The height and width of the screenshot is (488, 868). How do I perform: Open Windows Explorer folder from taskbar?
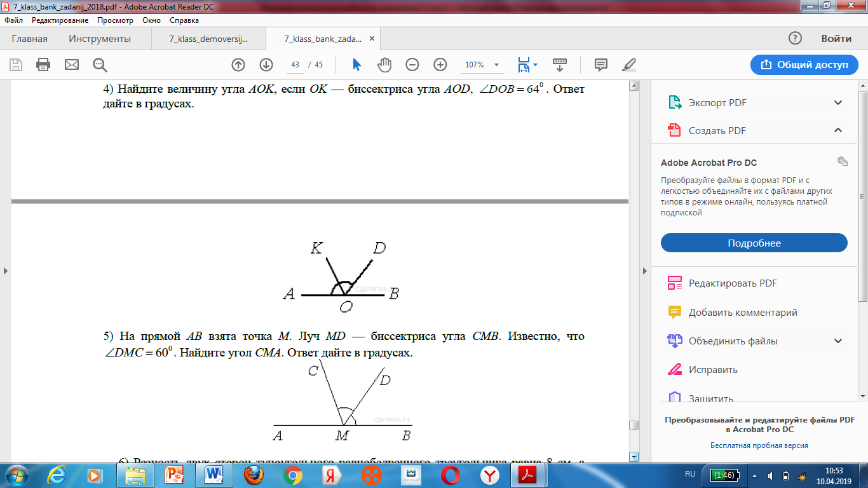[x=135, y=475]
